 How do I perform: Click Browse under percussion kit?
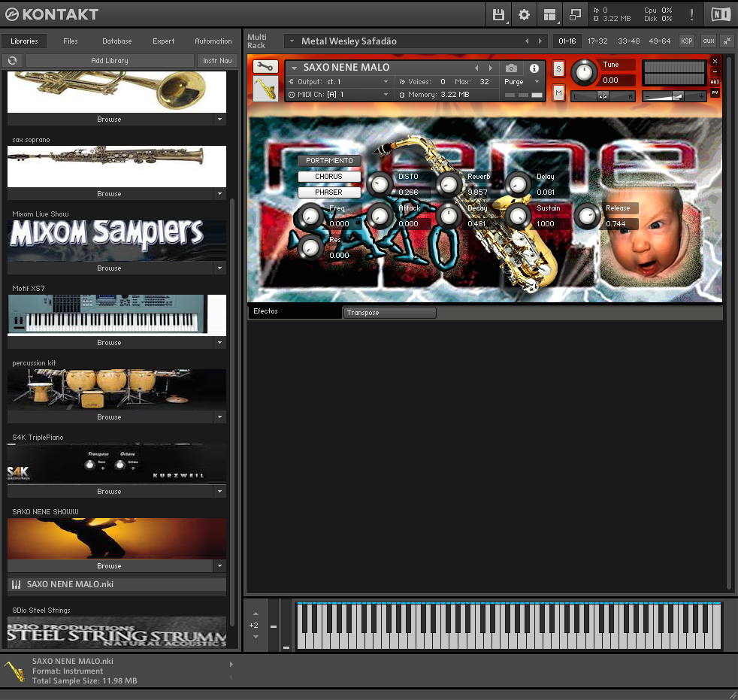tap(109, 417)
